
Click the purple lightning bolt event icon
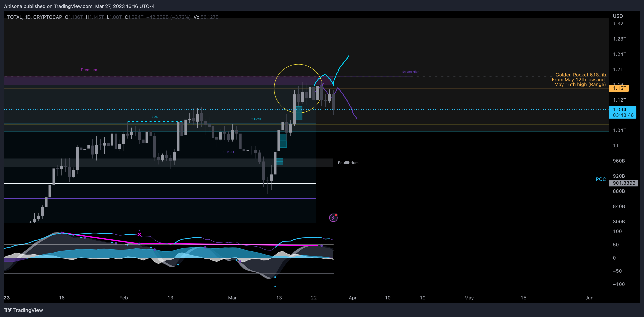click(333, 218)
